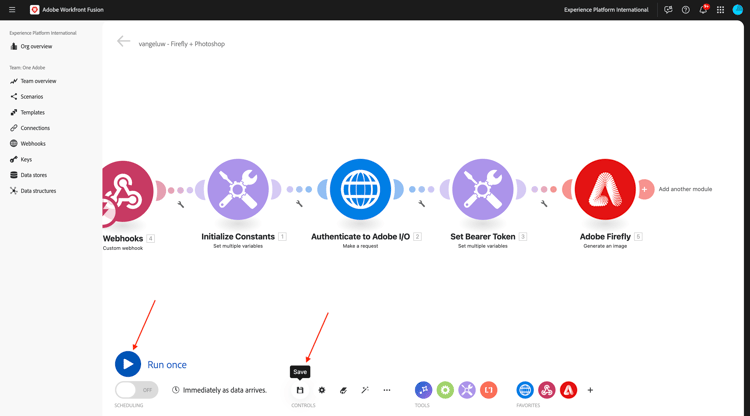Select the Set Bearer Token module
Viewport: 750px width, 416px height.
coord(483,189)
